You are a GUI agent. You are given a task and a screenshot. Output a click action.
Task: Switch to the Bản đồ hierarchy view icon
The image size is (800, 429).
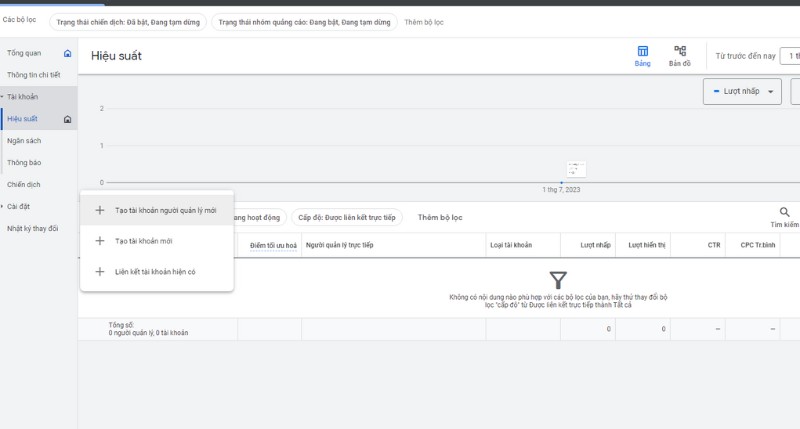tap(680, 51)
